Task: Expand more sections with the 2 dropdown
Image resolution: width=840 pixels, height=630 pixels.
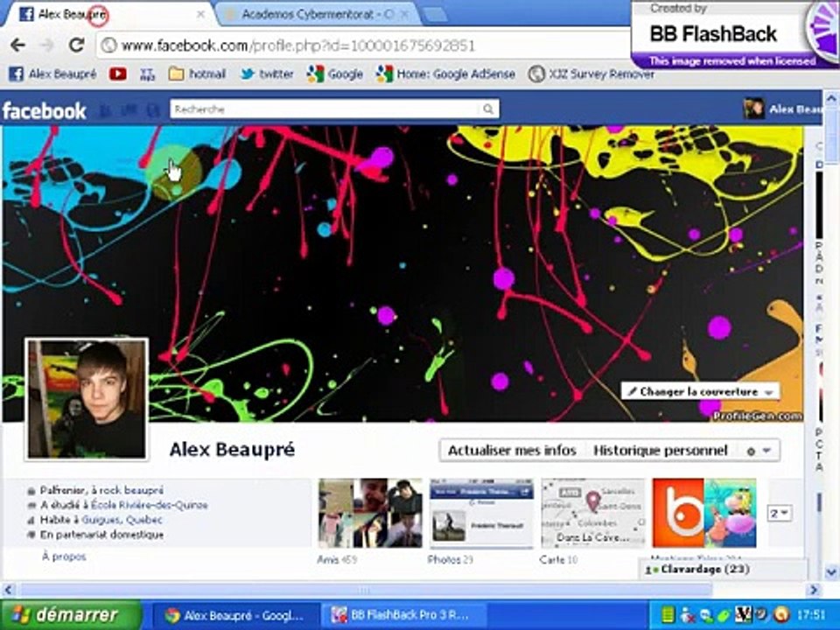Action: click(780, 514)
